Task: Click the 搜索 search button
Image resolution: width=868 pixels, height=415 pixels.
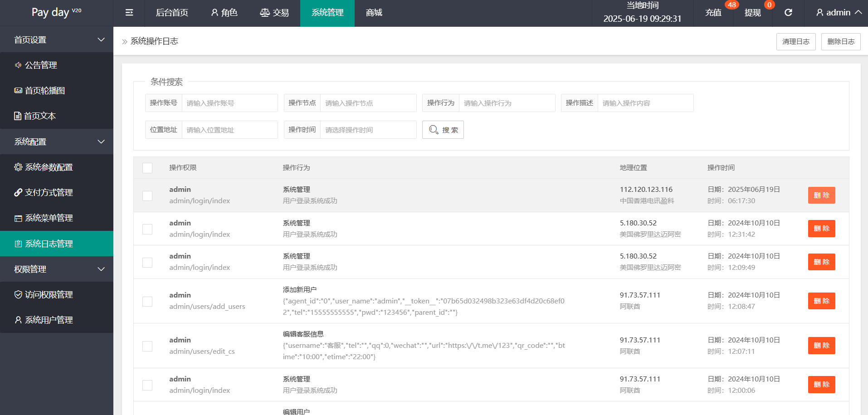Action: [443, 130]
